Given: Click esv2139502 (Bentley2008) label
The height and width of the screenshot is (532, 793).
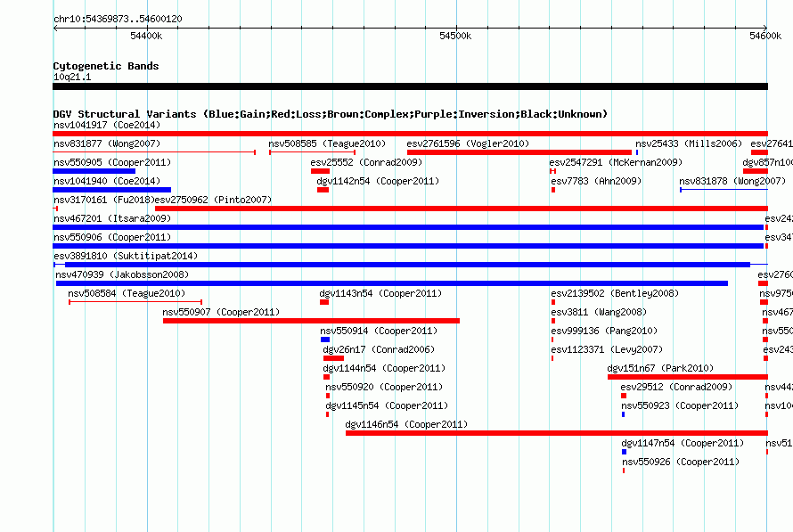Looking at the screenshot, I should point(615,293).
